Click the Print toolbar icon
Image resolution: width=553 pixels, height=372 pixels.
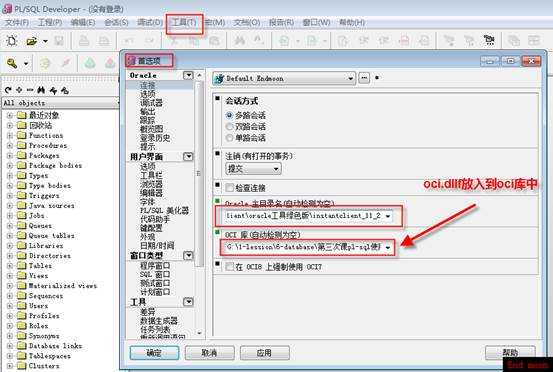click(x=84, y=41)
